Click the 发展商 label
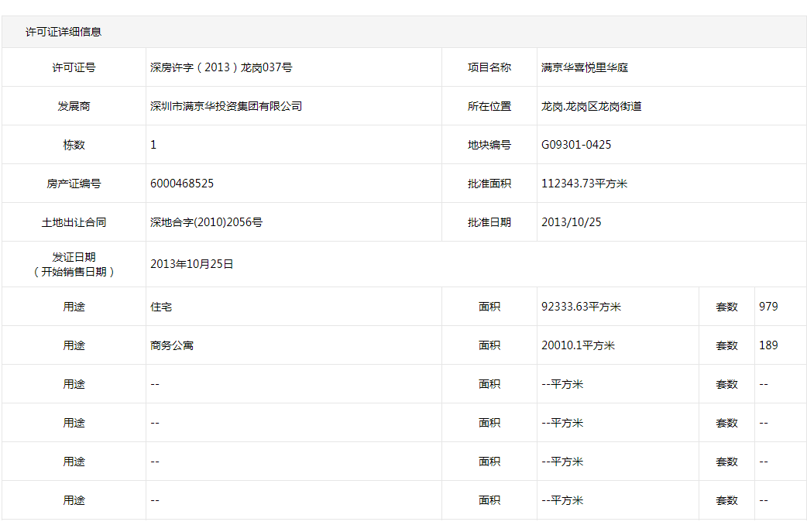The width and height of the screenshot is (807, 532). (74, 106)
